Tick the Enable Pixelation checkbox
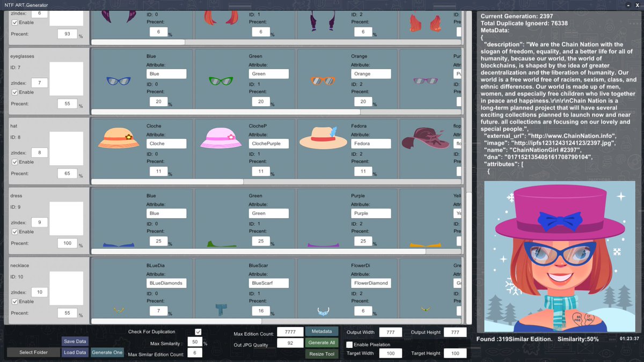 349,344
